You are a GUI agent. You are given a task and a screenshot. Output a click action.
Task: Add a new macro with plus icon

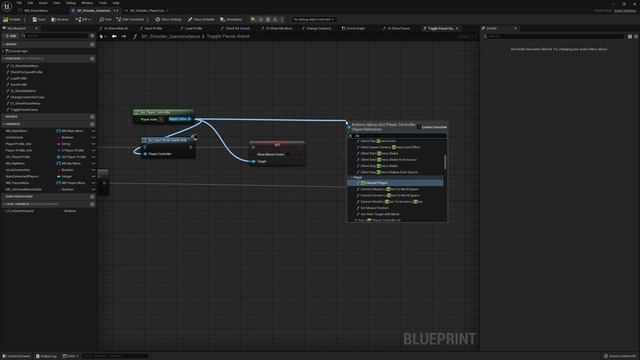92,116
